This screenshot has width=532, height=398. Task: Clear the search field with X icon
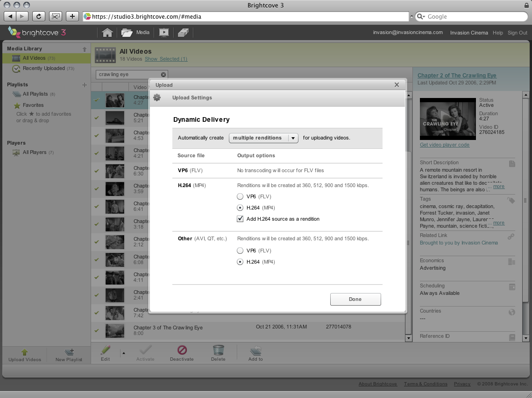(x=163, y=75)
